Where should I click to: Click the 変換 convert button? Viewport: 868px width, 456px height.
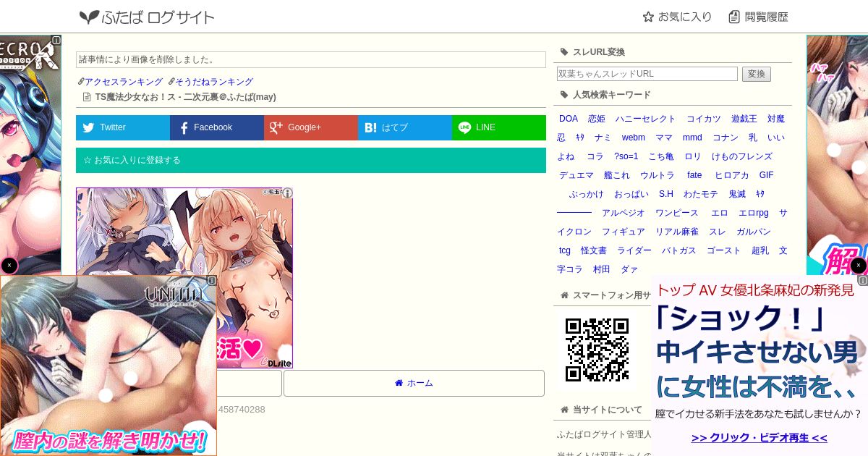pyautogui.click(x=757, y=74)
